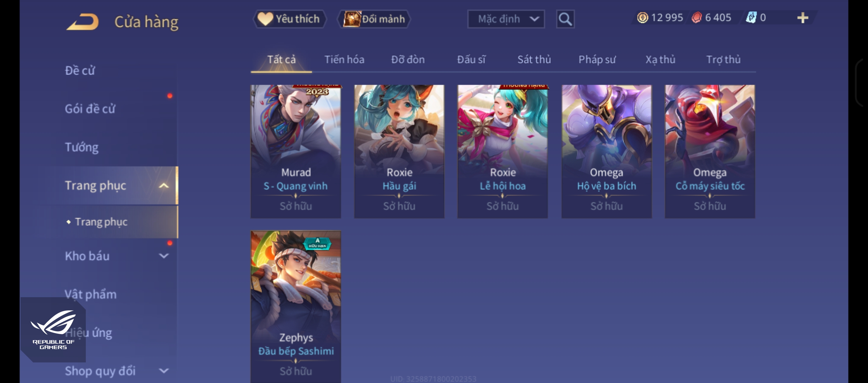
Task: Collapse the Trang phục sidebar section
Action: [x=164, y=185]
